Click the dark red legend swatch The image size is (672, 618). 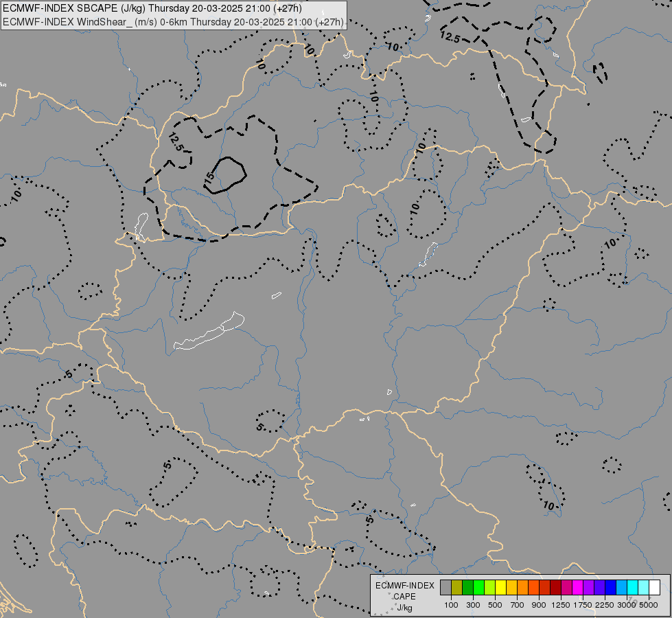click(556, 588)
